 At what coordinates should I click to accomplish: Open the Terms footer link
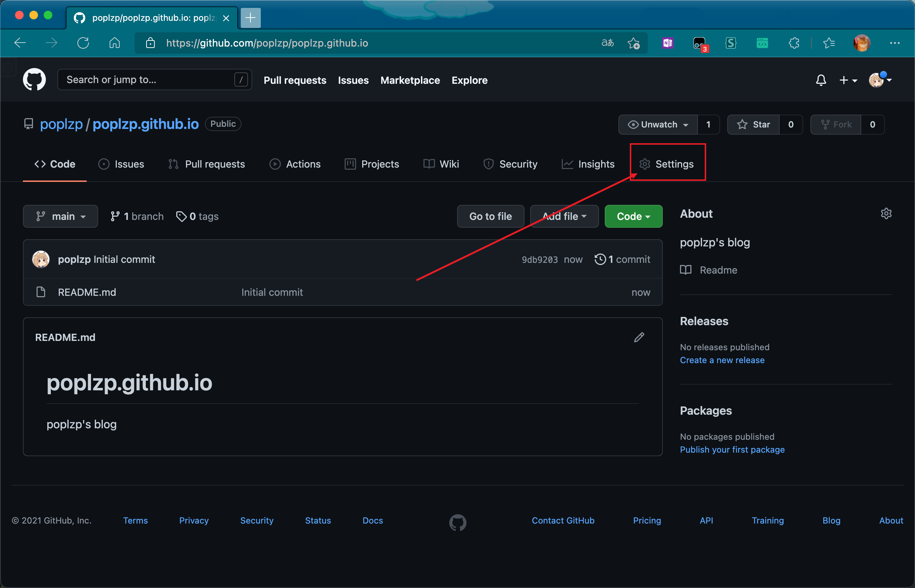coord(135,520)
